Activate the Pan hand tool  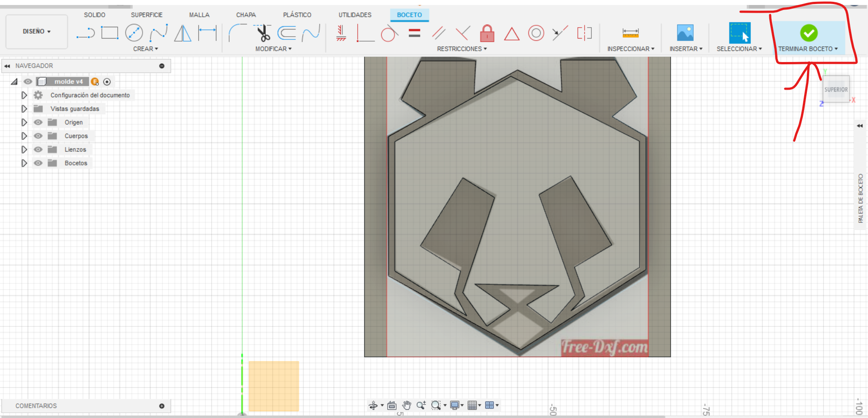coord(407,405)
